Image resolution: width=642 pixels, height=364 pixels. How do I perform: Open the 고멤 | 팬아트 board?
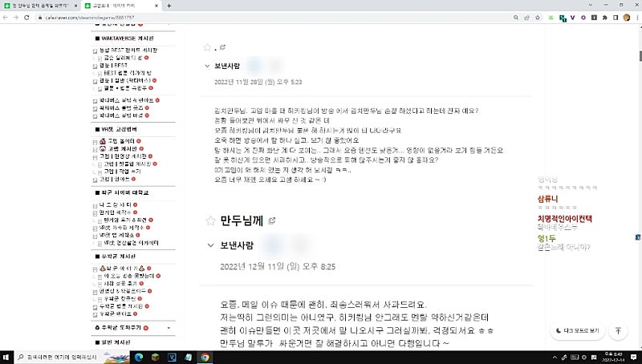pyautogui.click(x=115, y=179)
